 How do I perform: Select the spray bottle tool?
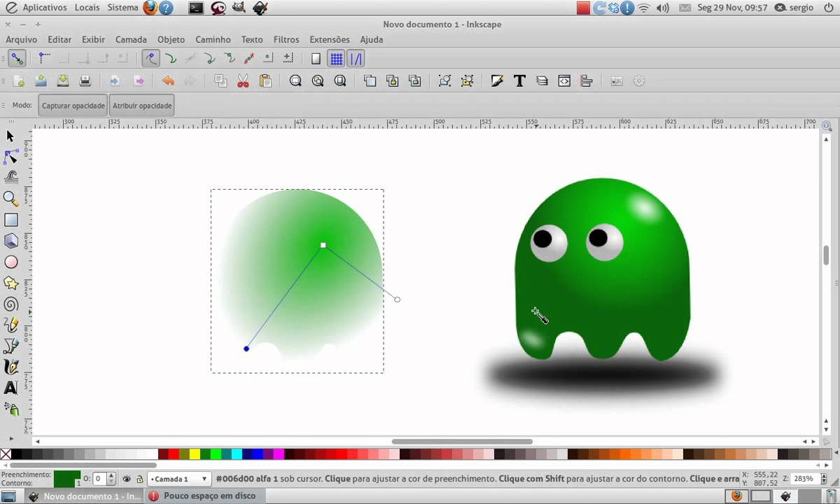coord(10,409)
